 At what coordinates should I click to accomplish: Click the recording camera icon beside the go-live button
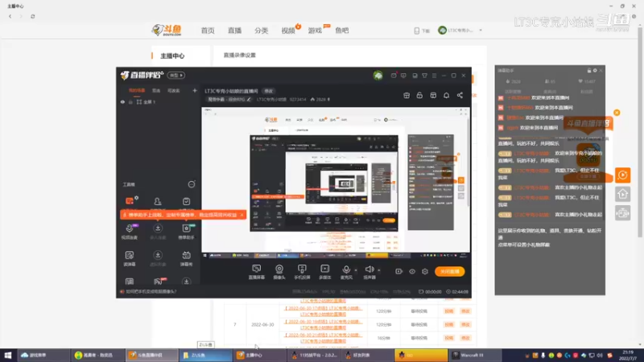pos(398,271)
